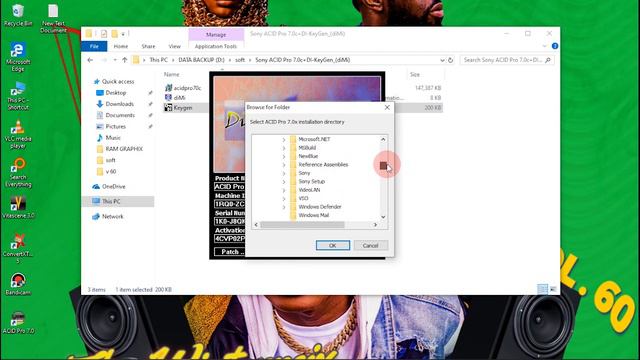The image size is (640, 360).
Task: Open This PC - Shortcut desktop icon
Action: [x=18, y=96]
